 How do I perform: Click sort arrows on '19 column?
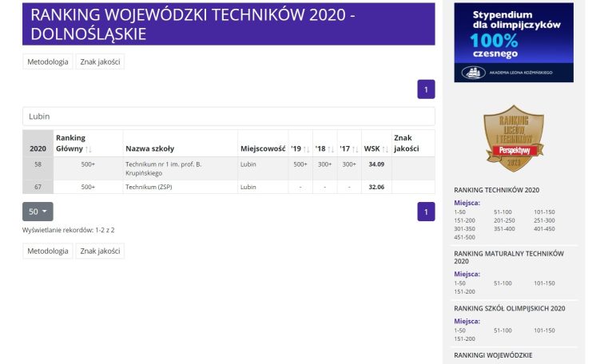(305, 148)
